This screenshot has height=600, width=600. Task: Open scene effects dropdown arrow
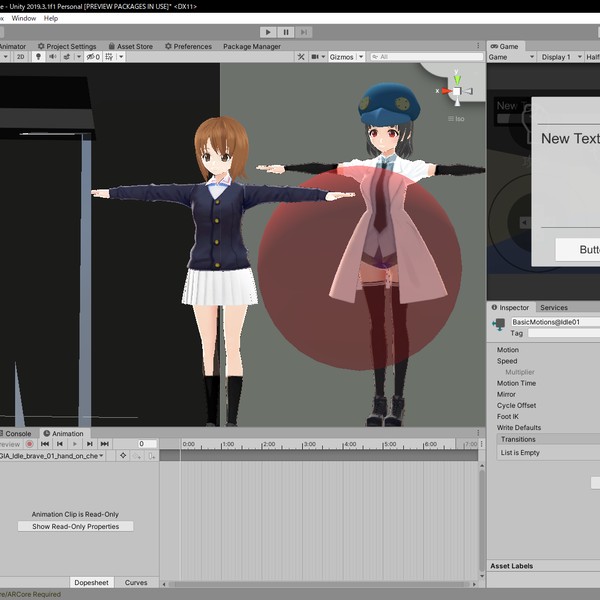point(79,57)
